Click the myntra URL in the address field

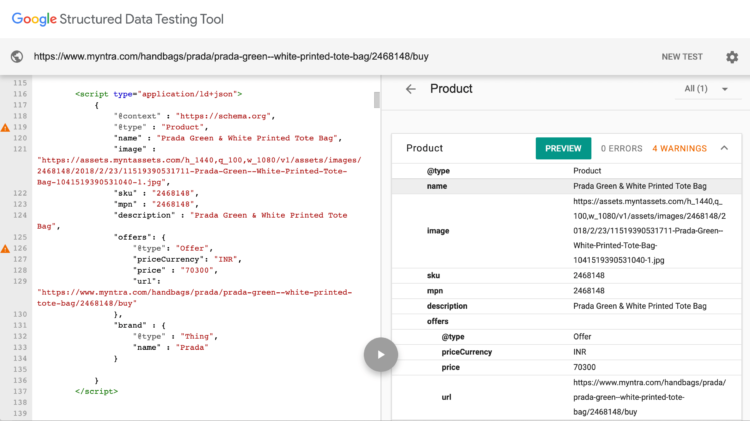pyautogui.click(x=231, y=56)
